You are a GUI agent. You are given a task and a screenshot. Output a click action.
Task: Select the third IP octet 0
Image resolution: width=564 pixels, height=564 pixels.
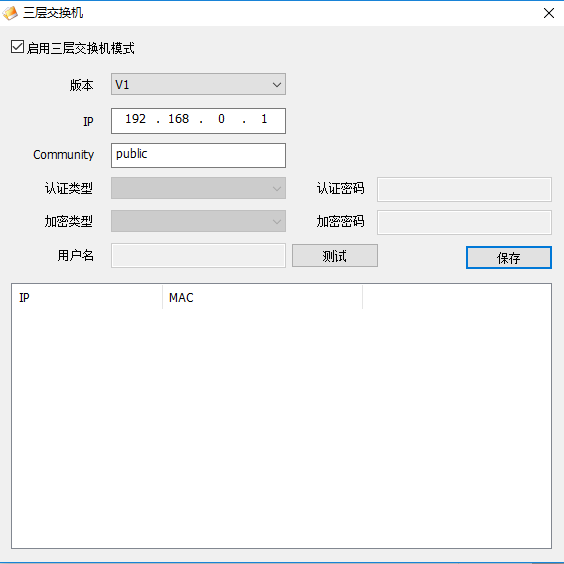pyautogui.click(x=221, y=119)
